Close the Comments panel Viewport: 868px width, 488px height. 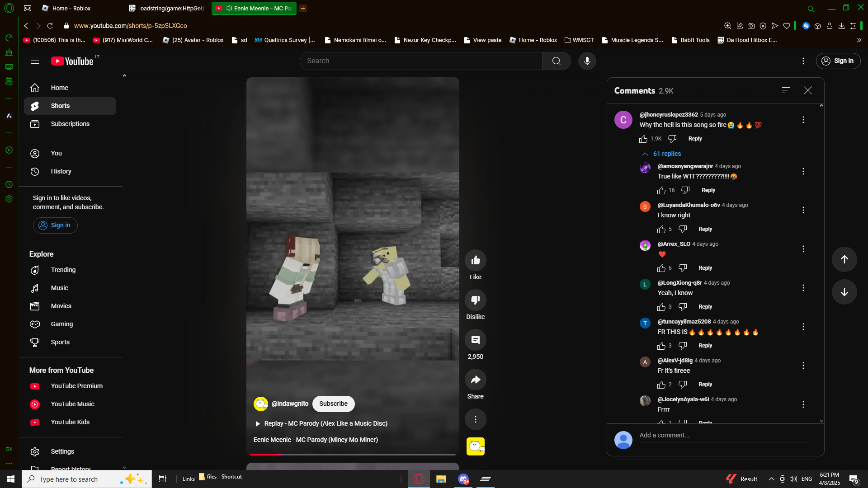pyautogui.click(x=807, y=90)
